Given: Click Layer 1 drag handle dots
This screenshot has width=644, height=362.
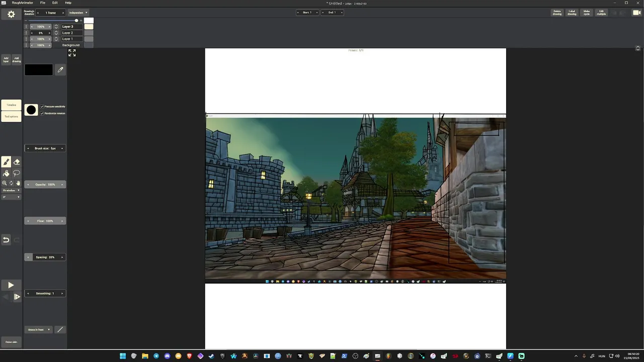Looking at the screenshot, I should tap(26, 39).
